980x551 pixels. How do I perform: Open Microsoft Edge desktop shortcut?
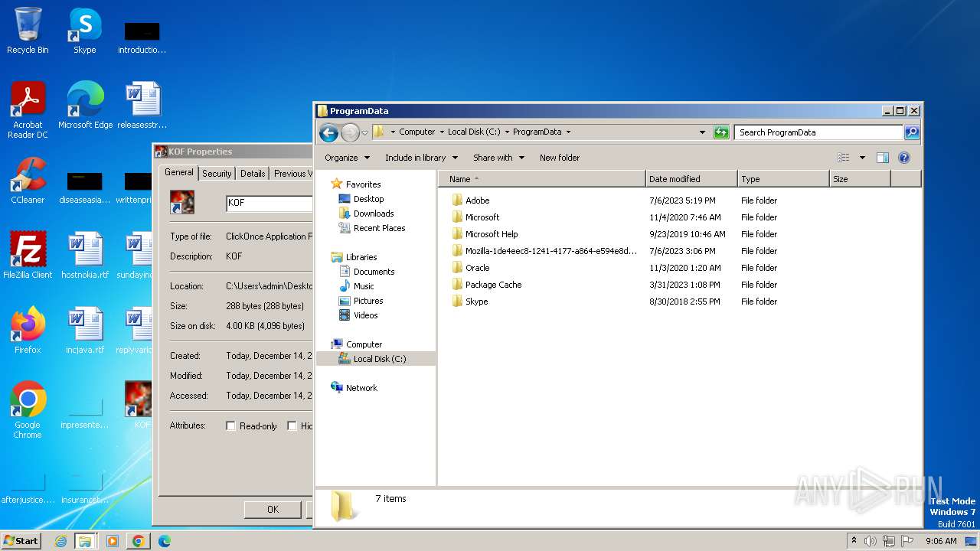[x=85, y=106]
